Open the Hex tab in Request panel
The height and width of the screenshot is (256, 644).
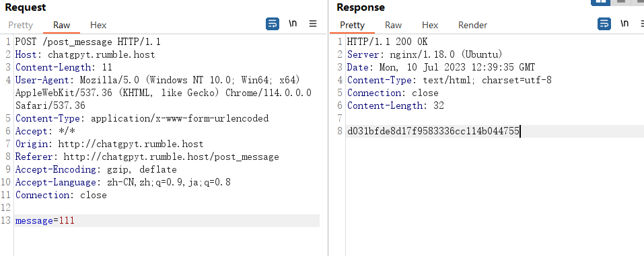[x=98, y=25]
